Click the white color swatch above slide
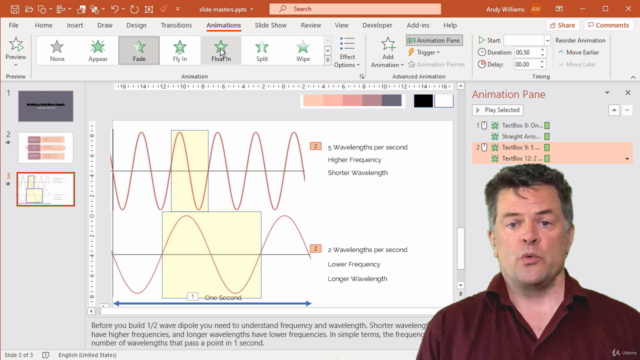The height and width of the screenshot is (360, 640). point(444,100)
